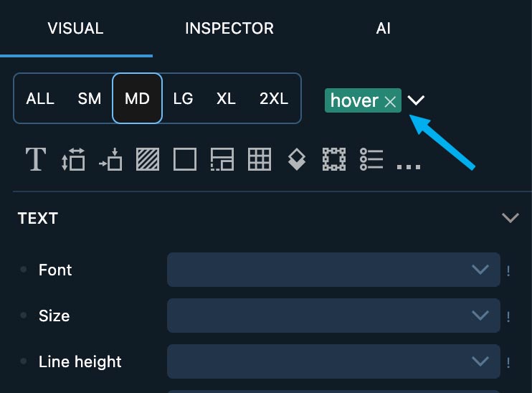Switch to the SM breakpoint
532x393 pixels.
[x=90, y=99]
